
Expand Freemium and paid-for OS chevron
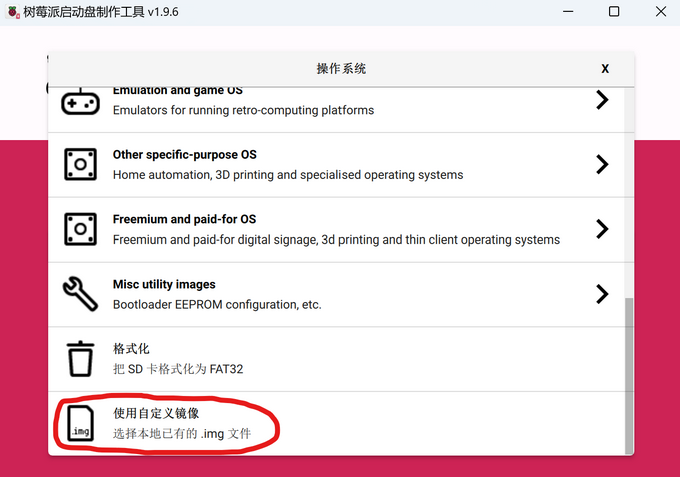coord(602,229)
